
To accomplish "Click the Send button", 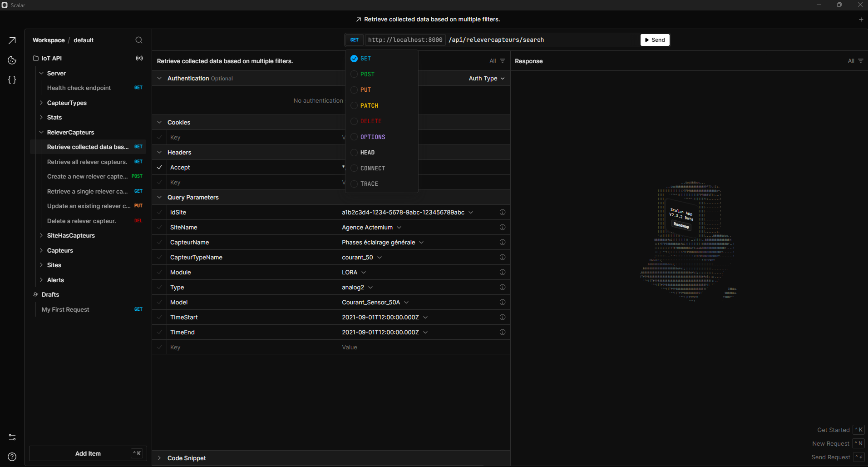I will [655, 40].
